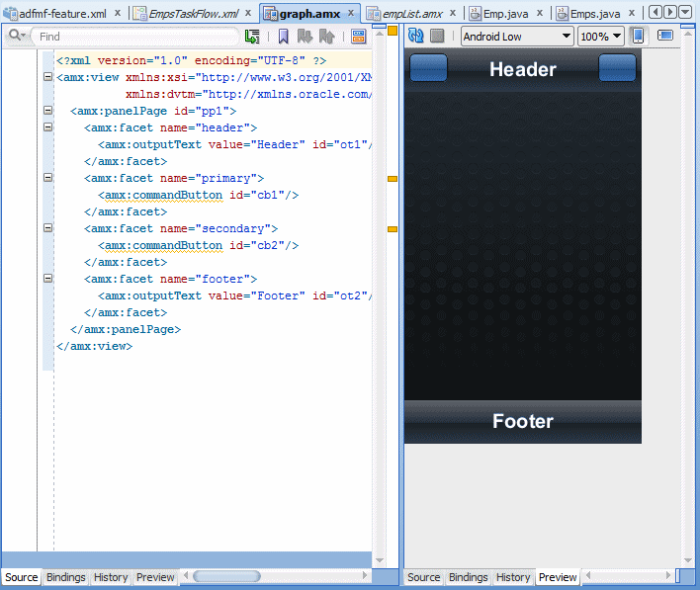Click the orange layout toolbar icon
700x590 pixels.
click(359, 37)
